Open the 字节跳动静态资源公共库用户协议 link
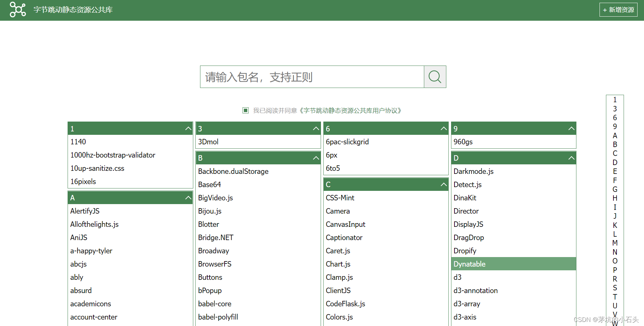The width and height of the screenshot is (644, 326). (351, 110)
